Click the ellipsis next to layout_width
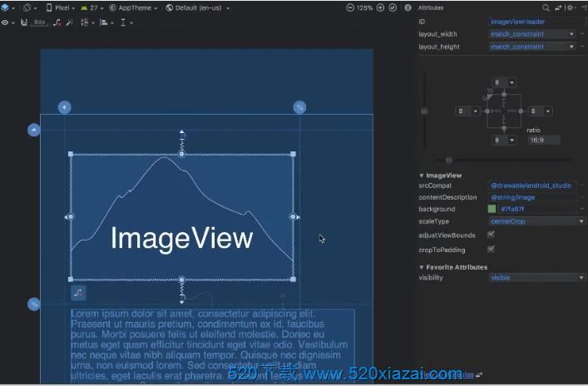The image size is (588, 386). click(x=582, y=34)
